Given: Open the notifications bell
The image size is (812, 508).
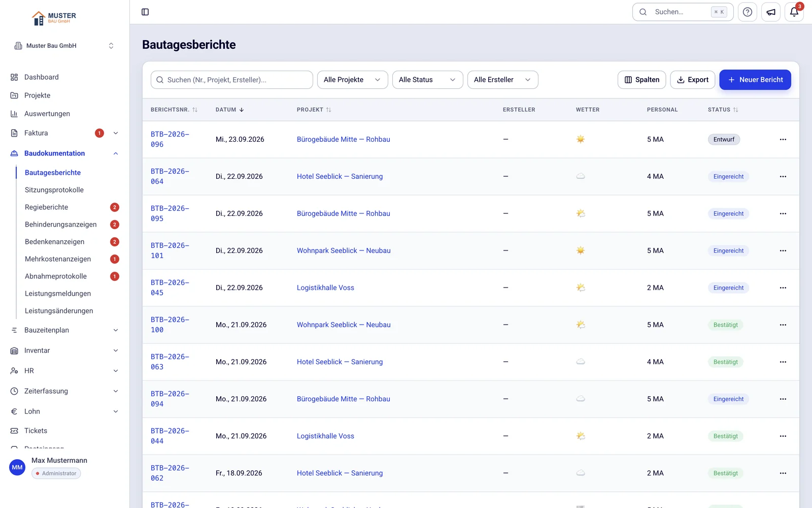Looking at the screenshot, I should tap(794, 12).
